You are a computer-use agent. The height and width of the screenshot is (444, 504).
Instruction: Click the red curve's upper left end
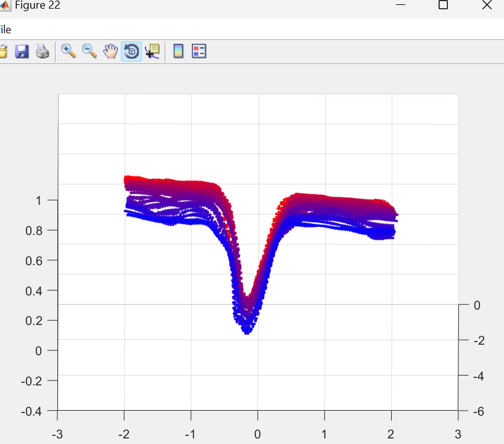click(126, 179)
